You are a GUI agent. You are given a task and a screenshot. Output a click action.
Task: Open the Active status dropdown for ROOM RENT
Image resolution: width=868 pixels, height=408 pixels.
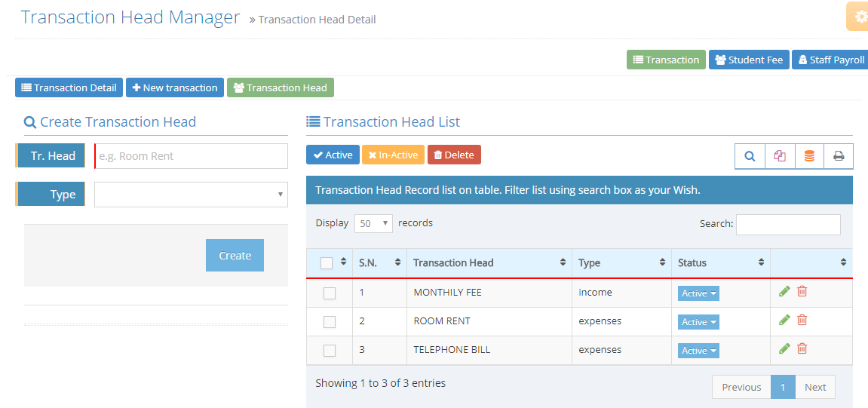click(x=698, y=322)
